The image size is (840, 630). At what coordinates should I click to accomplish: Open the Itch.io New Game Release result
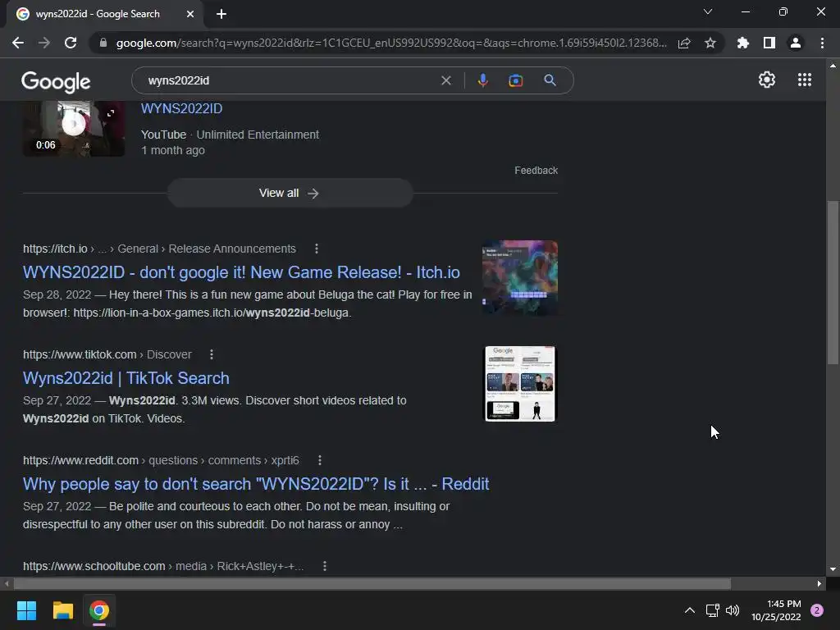241,272
